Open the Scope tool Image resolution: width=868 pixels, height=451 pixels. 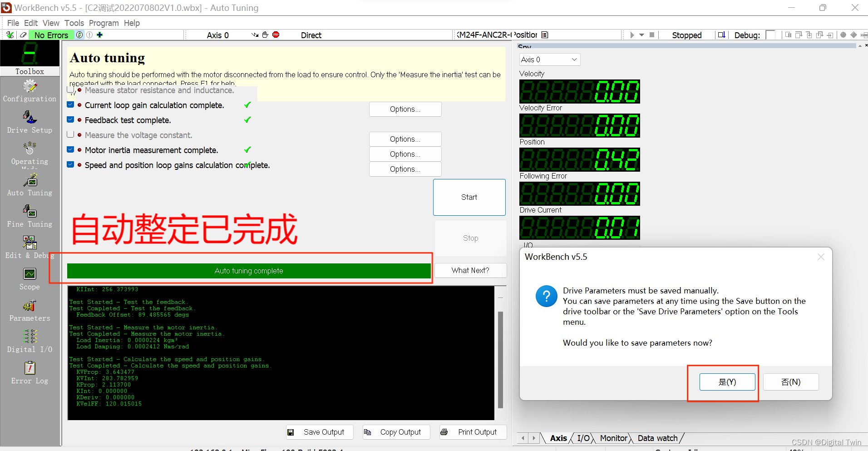click(x=30, y=279)
